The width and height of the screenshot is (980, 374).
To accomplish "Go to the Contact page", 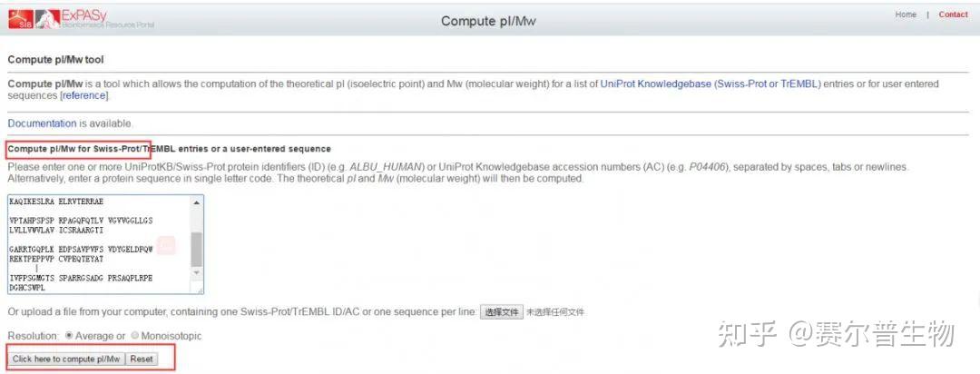I will [953, 15].
